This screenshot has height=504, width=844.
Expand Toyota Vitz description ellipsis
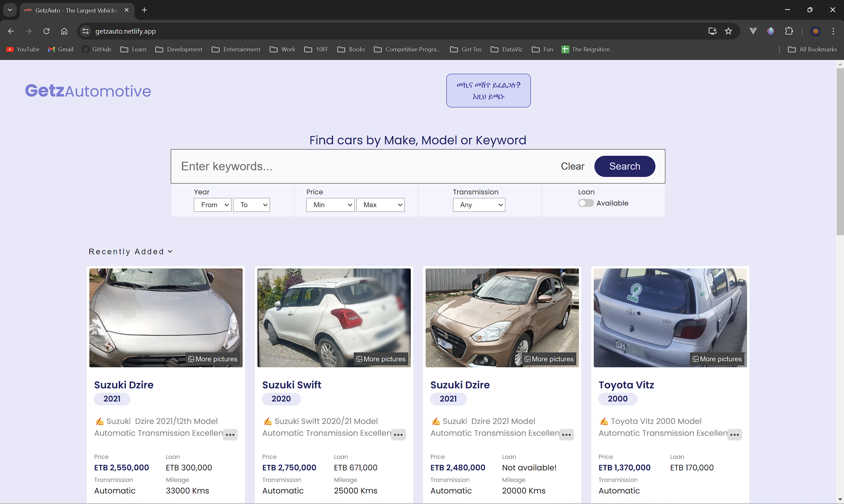click(735, 435)
